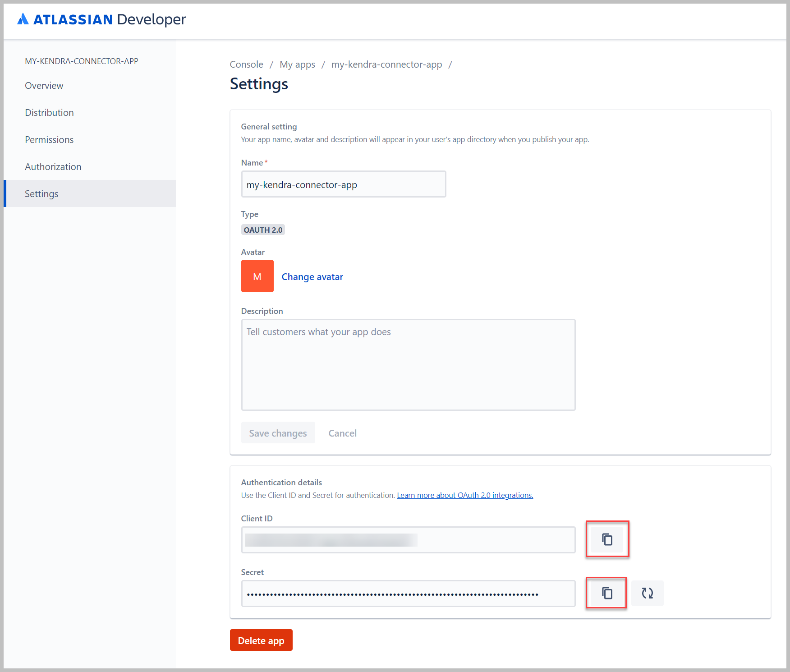
Task: Open my-kendra-connector-app breadcrumb link
Action: [x=386, y=64]
